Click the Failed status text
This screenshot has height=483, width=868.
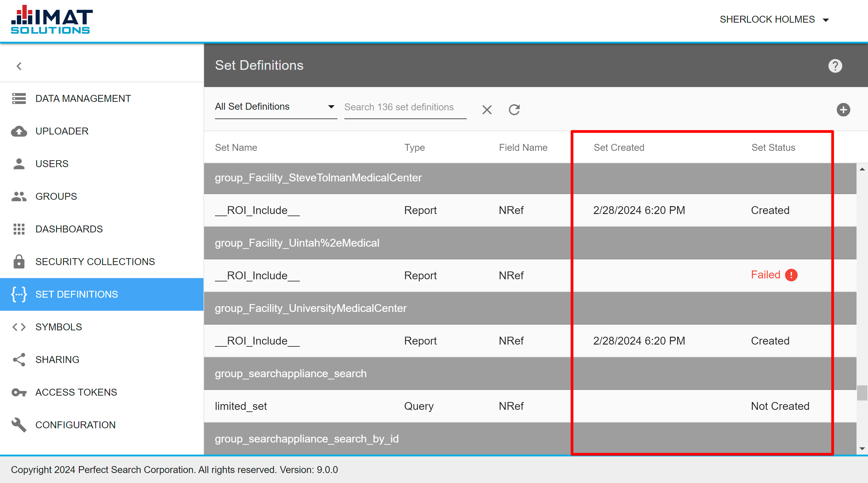[765, 275]
